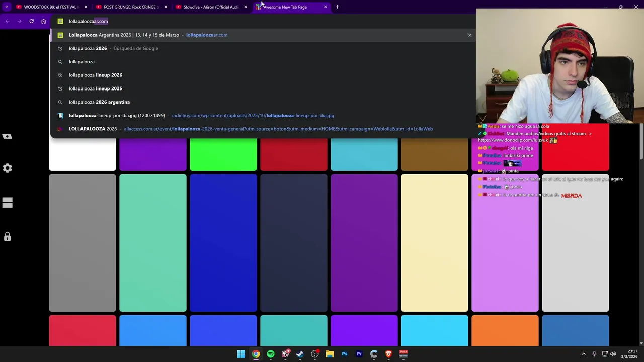Open the orange tile in bottom row
The height and width of the screenshot is (362, 644).
[505, 330]
